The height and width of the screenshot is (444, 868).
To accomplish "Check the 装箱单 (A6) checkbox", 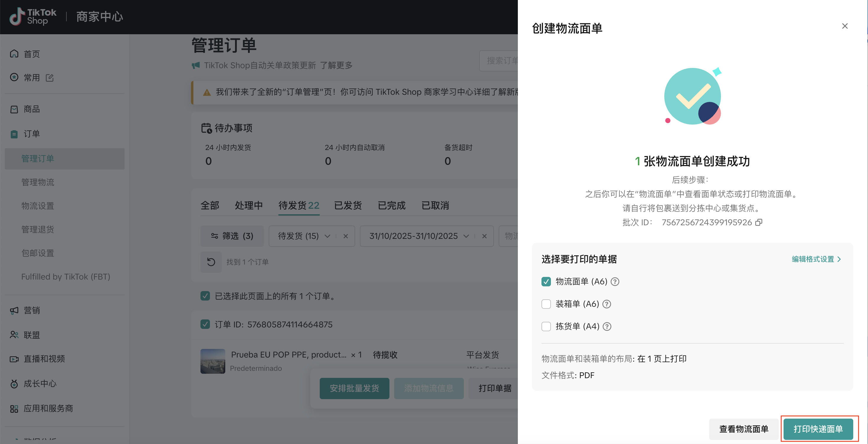I will point(546,304).
